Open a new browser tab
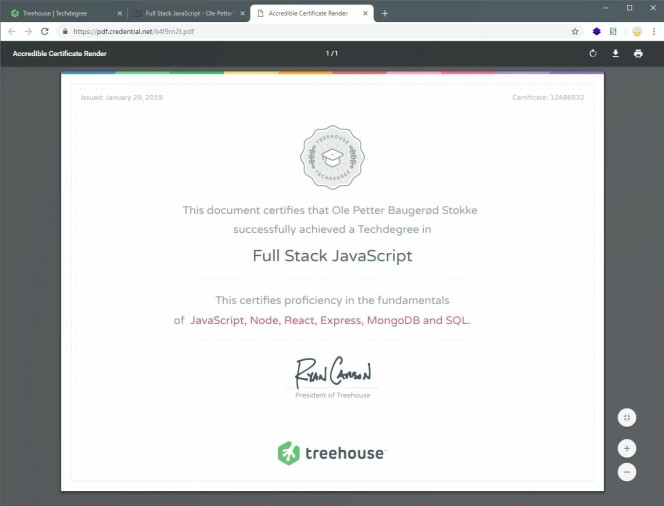 [x=385, y=14]
